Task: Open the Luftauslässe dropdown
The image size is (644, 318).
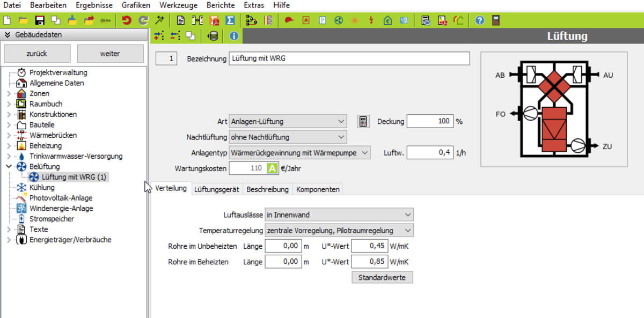Action: (x=339, y=215)
